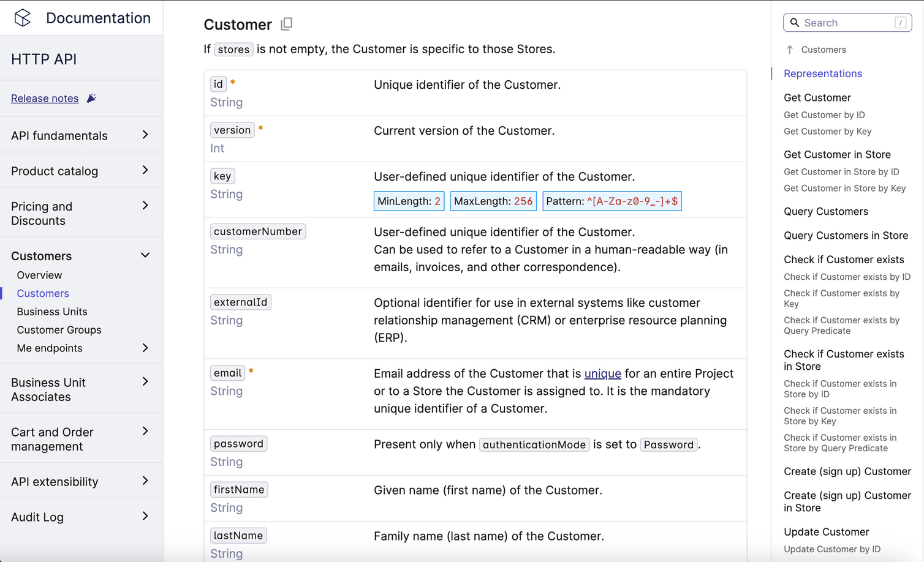Click the slash shortcut key badge
Screen dimensions: 924x562
(x=900, y=23)
